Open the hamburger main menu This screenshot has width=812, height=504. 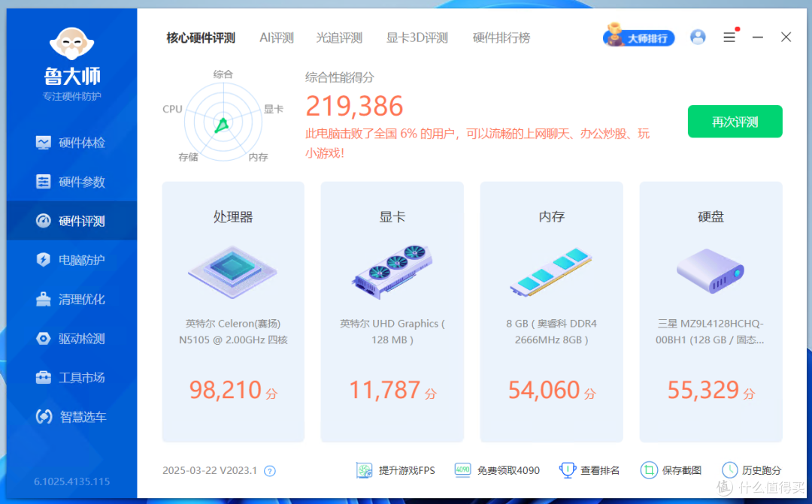click(x=729, y=38)
